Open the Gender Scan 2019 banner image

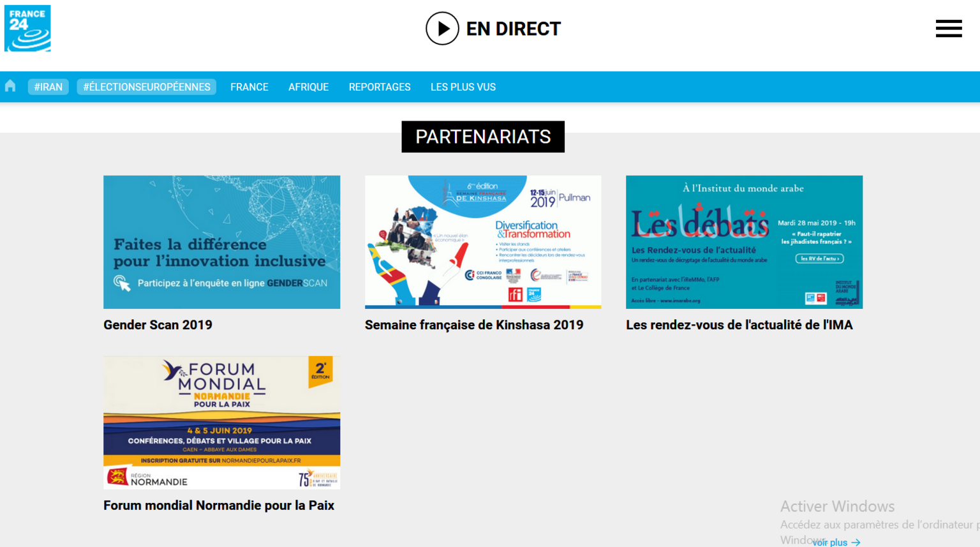[x=221, y=242]
